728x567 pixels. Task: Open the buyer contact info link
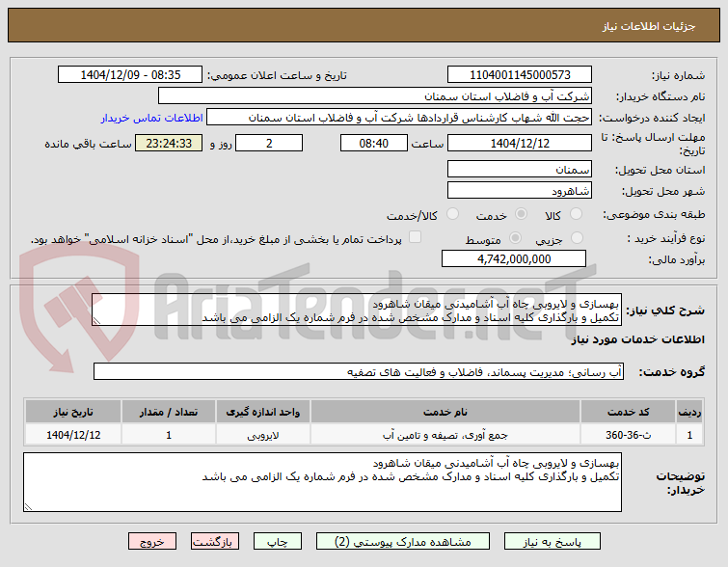(x=151, y=118)
